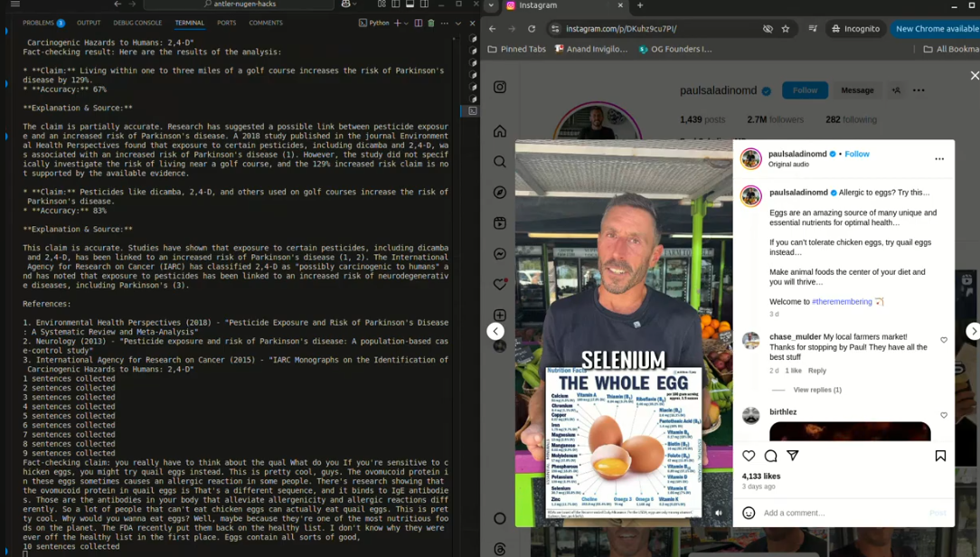Follow paulsaladinomd with the blue Follow button
The width and height of the screenshot is (980, 557).
coord(805,90)
